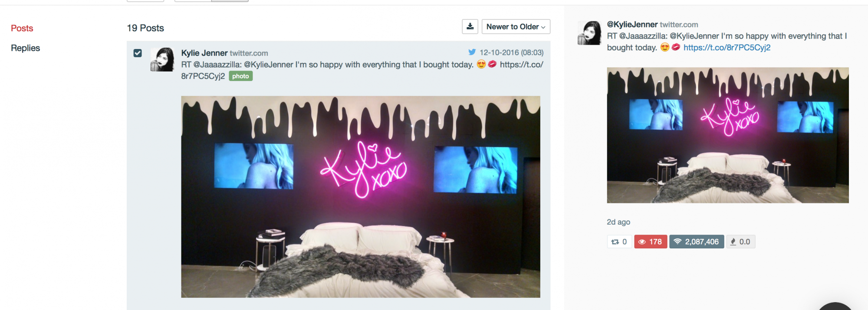Uncheck the selected Kylie Jenner post checkbox
868x310 pixels.
click(x=138, y=53)
